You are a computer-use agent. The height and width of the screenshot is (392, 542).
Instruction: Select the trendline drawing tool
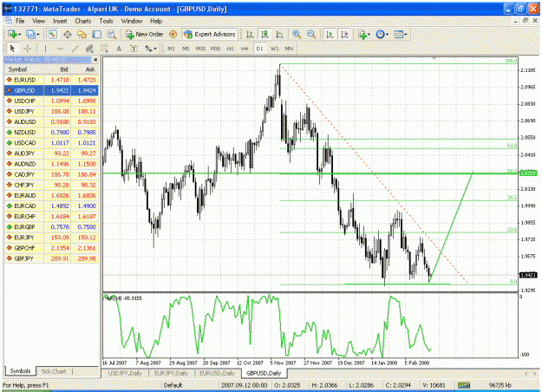75,49
